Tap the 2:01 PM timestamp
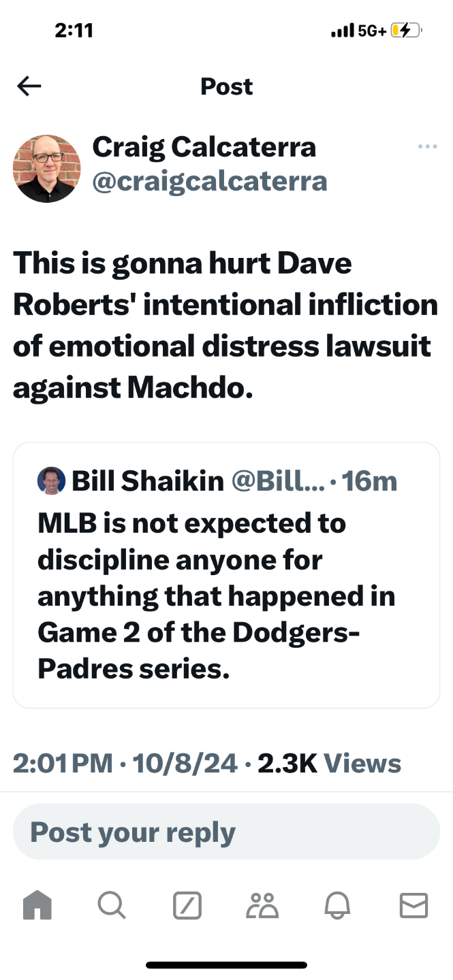The image size is (453, 980). 63,763
